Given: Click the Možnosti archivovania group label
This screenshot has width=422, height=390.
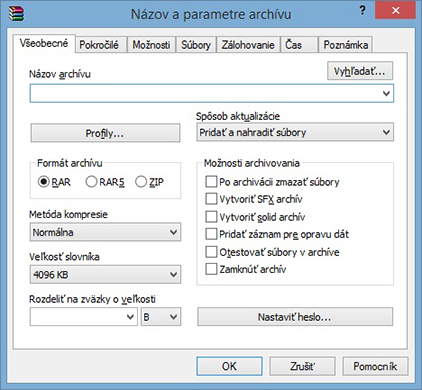Looking at the screenshot, I should (x=252, y=163).
